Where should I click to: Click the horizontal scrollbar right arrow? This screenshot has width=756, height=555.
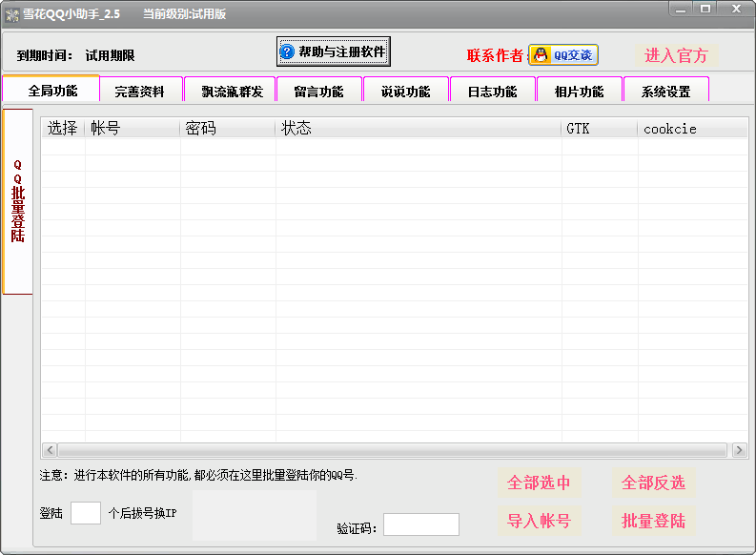click(x=739, y=450)
